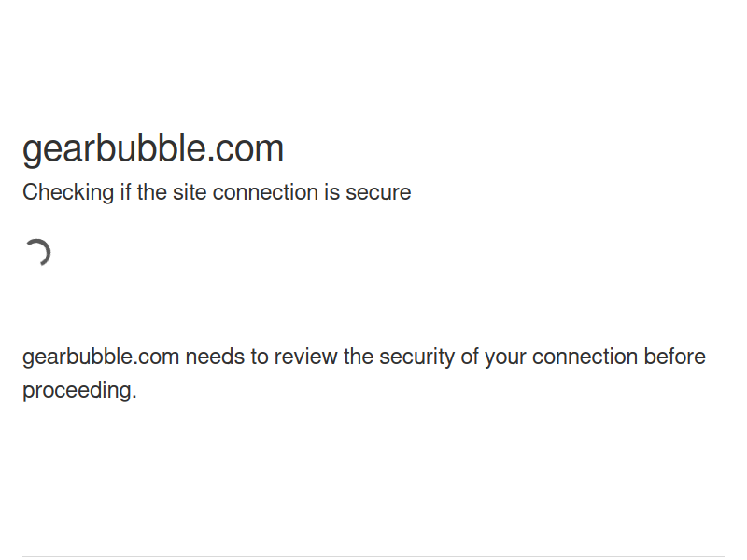Select the word 'Checking' in the subtitle
This screenshot has width=747, height=560.
68,193
